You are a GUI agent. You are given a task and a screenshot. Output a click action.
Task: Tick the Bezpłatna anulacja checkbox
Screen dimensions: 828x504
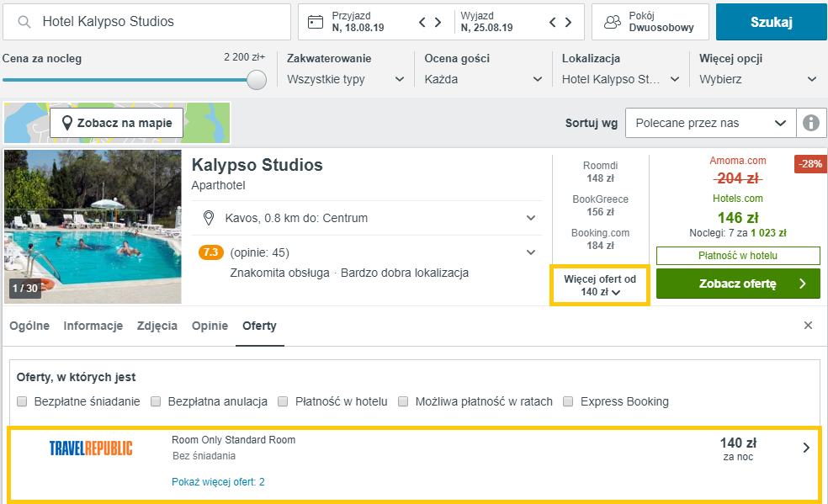coord(155,401)
